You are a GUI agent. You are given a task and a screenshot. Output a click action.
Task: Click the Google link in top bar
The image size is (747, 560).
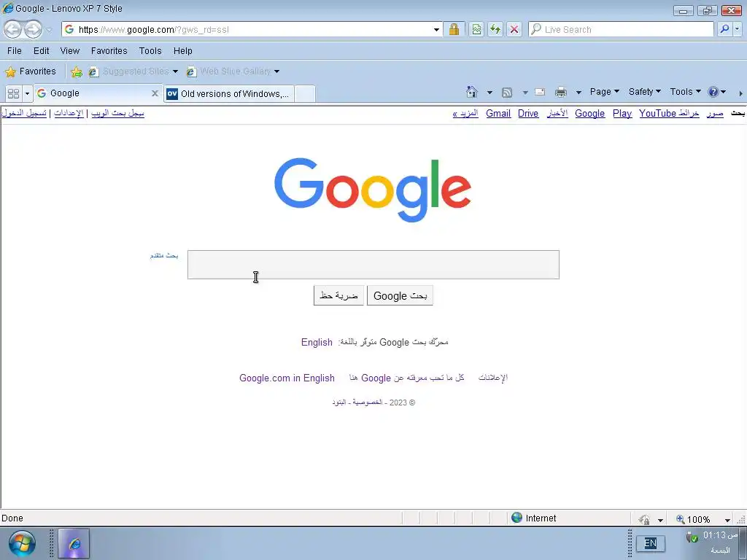point(589,113)
